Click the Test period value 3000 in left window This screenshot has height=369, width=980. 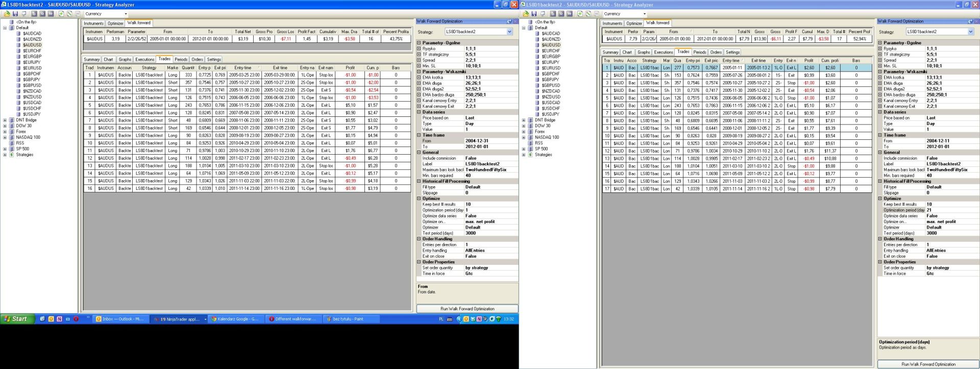490,233
